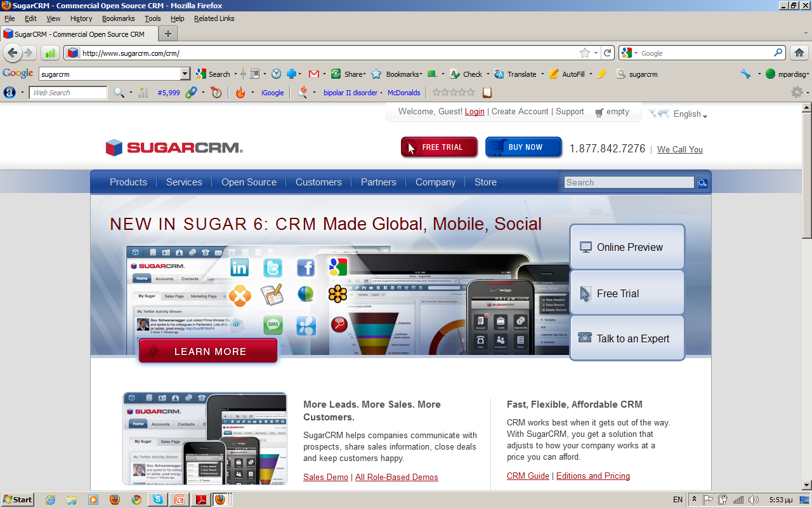Click the Login link
The width and height of the screenshot is (812, 508).
tap(475, 112)
